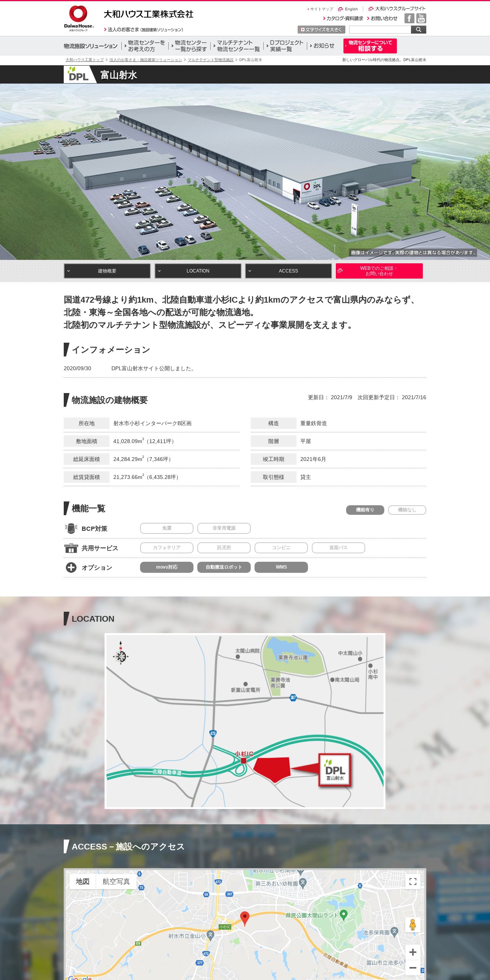The image size is (490, 980).
Task: Click 文字サイズを大きく button
Action: pos(321,30)
